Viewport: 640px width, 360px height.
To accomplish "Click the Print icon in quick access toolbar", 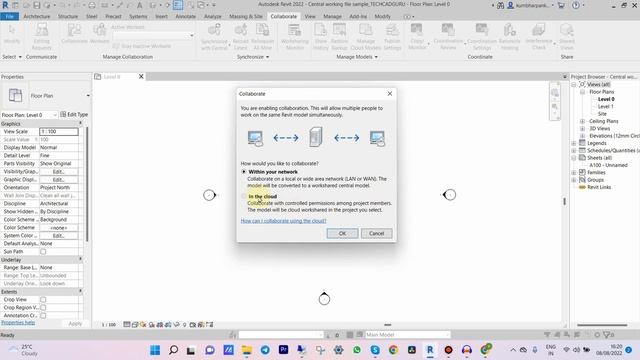I will coord(92,5).
